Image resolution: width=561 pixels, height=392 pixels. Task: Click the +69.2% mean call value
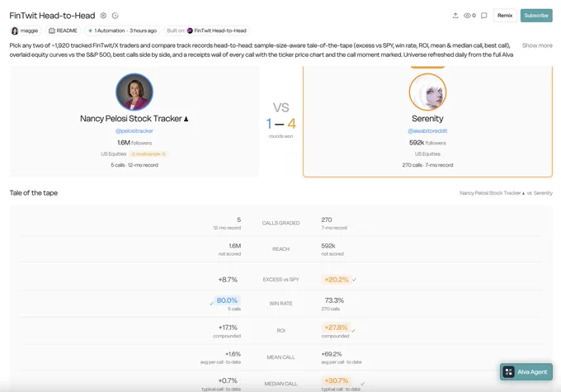(332, 354)
